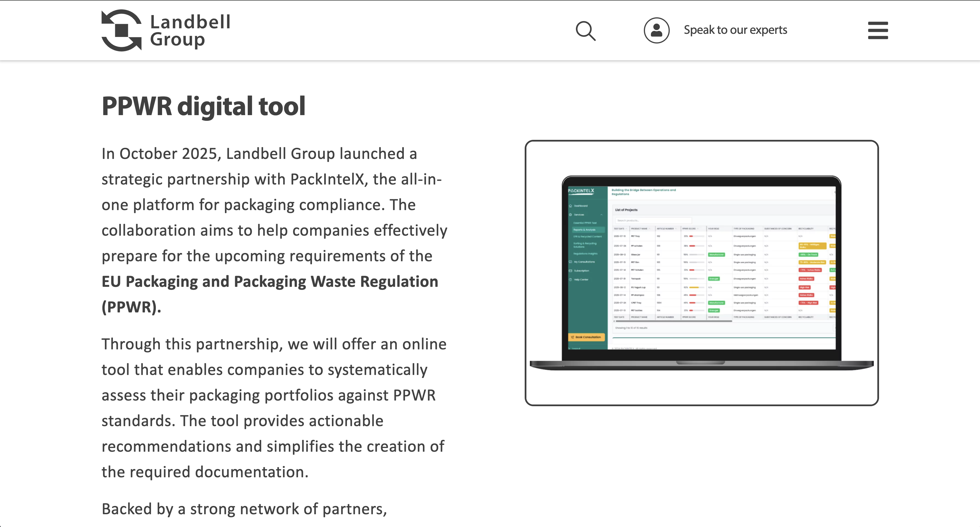
Task: Click the Landbell Group arrows logo
Action: coord(121,30)
